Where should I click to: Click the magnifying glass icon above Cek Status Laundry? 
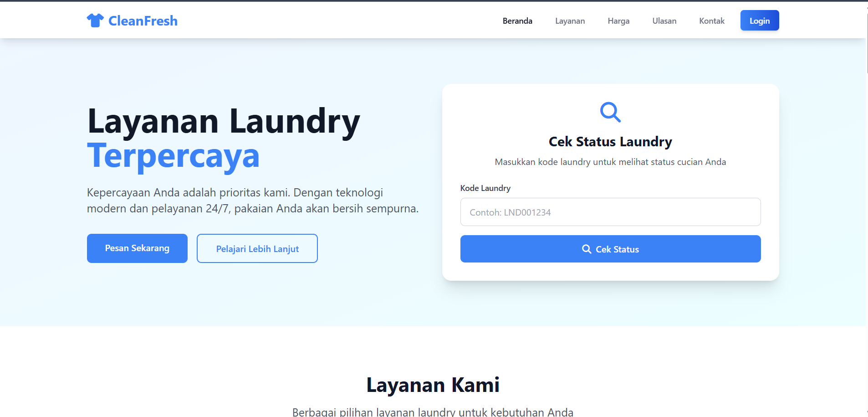tap(610, 112)
